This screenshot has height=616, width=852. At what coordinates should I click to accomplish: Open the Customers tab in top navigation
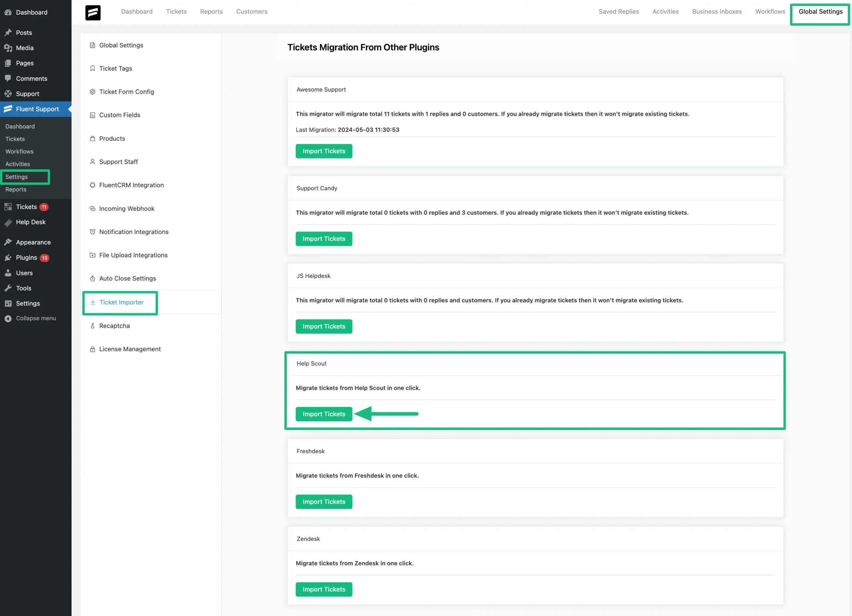coord(252,12)
